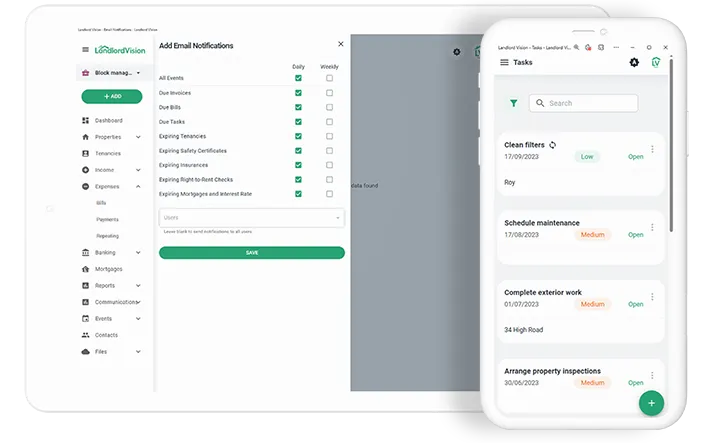
Task: Go to Tenancies page
Action: point(108,153)
